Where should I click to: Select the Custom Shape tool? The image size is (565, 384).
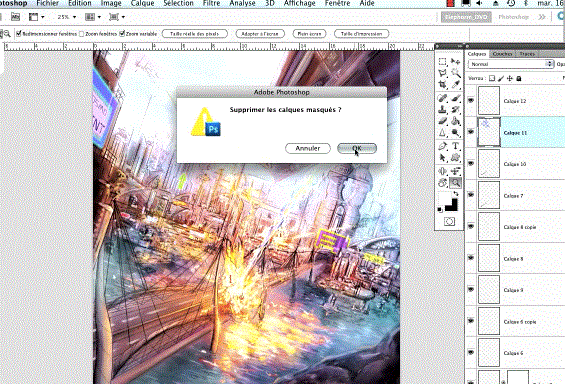coord(455,158)
